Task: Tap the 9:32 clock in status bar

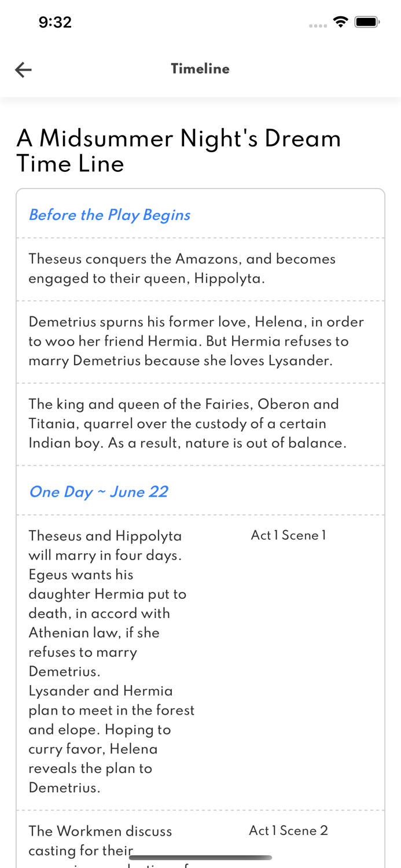Action: pos(55,23)
